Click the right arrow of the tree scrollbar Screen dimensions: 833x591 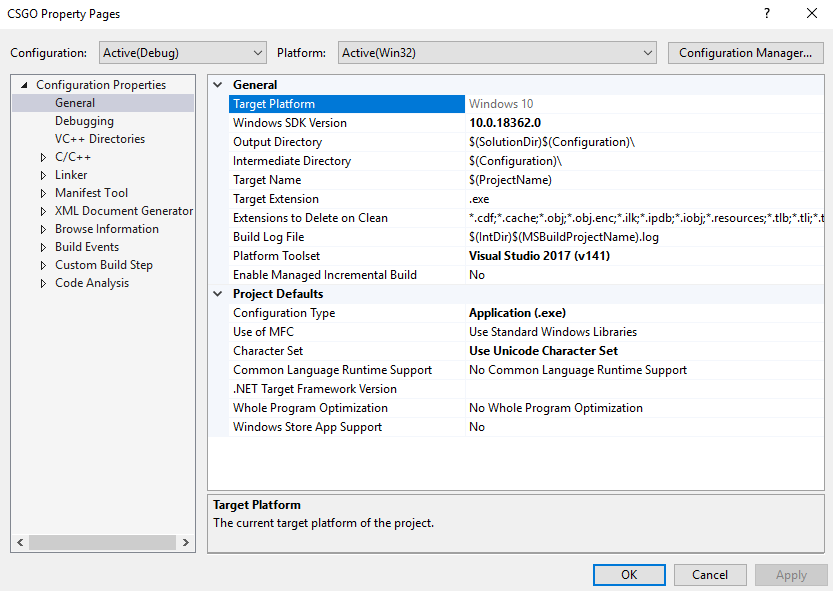click(186, 543)
